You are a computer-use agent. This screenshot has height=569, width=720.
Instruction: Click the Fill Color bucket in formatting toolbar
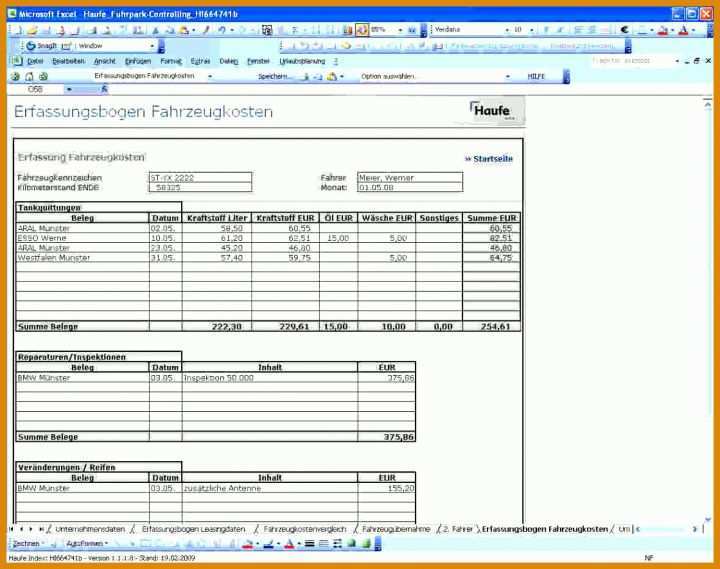[663, 30]
